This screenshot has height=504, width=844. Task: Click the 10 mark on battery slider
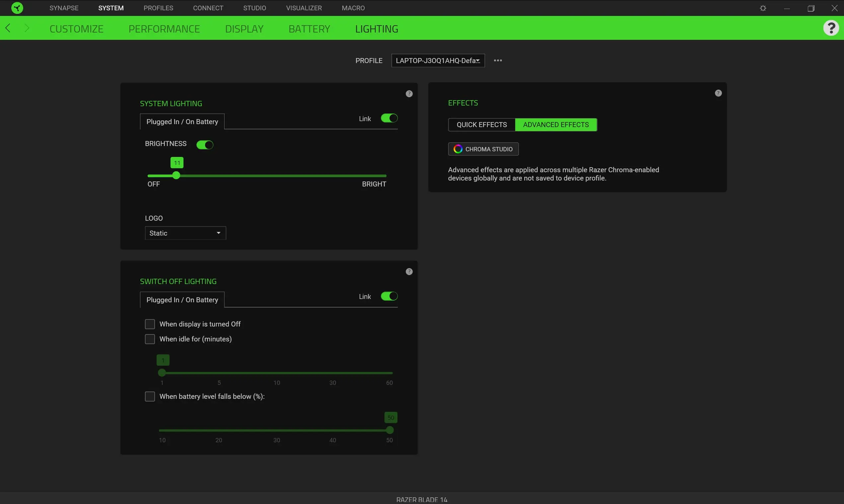point(162,440)
